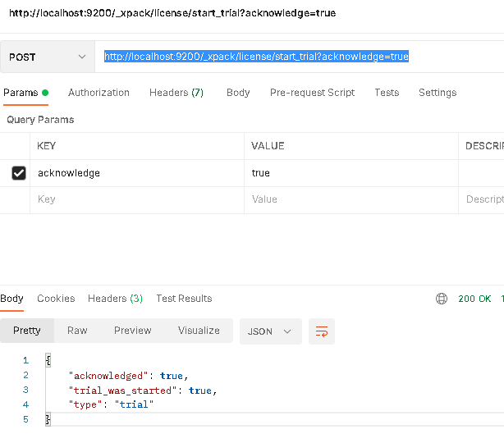Click the "type" key in response
The height and width of the screenshot is (434, 504).
85,404
